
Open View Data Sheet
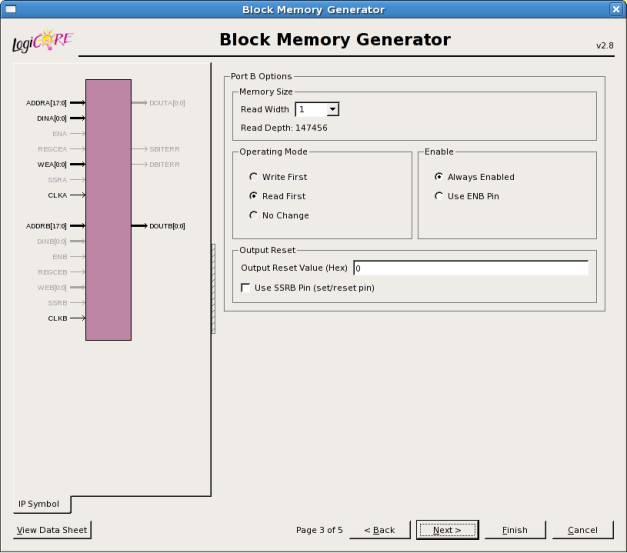pyautogui.click(x=52, y=530)
